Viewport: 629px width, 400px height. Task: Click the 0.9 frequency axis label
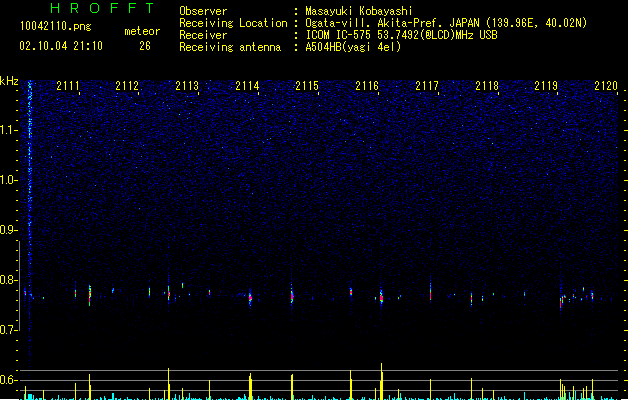[x=9, y=230]
